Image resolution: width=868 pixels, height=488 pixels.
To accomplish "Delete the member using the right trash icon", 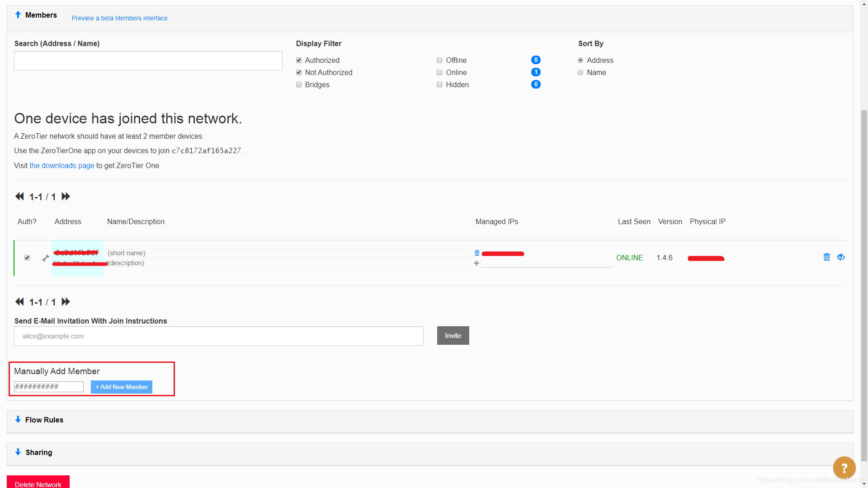I will coord(827,257).
